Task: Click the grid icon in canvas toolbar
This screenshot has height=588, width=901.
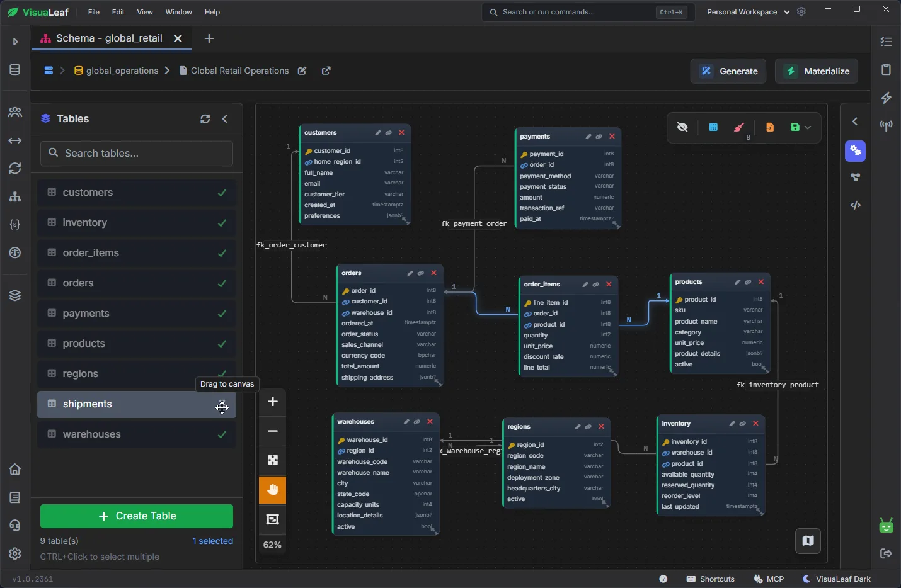Action: coord(713,127)
